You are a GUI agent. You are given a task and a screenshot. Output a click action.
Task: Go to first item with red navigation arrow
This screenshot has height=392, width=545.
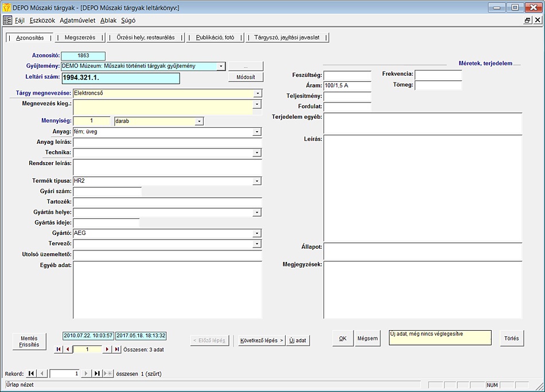[59, 349]
